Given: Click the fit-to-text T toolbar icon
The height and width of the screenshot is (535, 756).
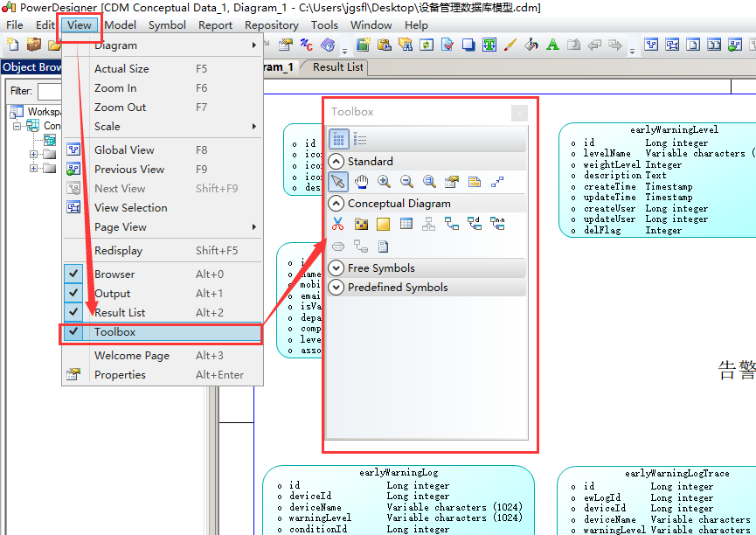Looking at the screenshot, I should (489, 45).
